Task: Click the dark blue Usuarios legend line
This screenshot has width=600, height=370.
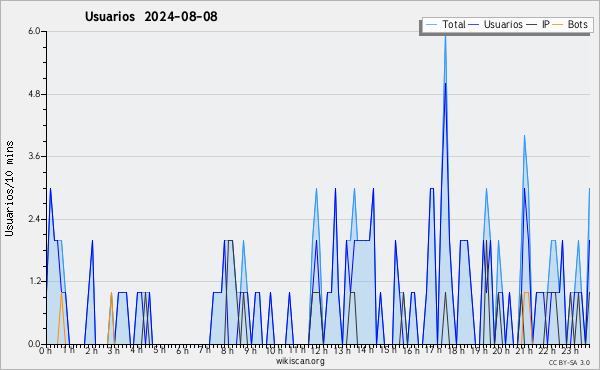Action: [474, 25]
